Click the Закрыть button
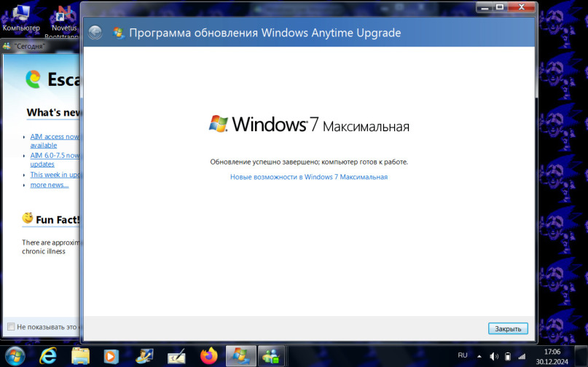 coord(508,328)
